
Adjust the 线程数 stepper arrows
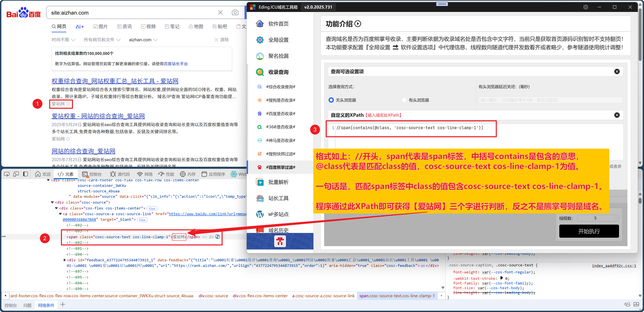(x=615, y=218)
